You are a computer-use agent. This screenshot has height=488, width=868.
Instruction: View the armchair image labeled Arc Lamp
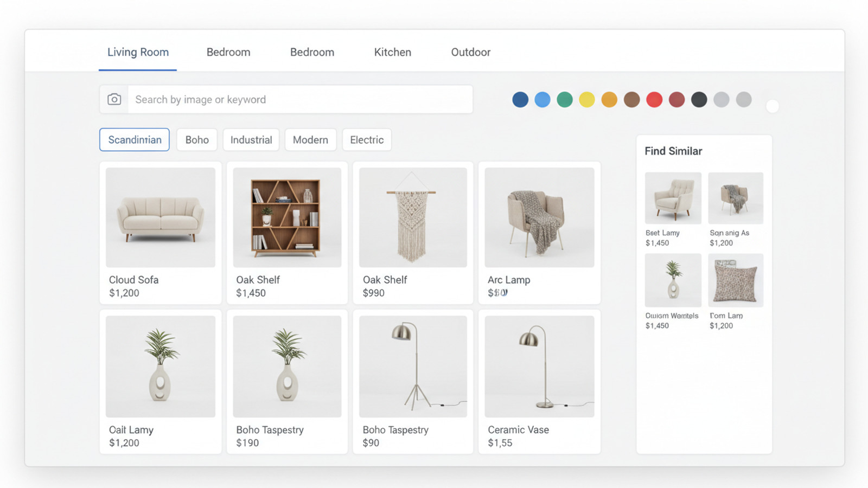(x=539, y=217)
